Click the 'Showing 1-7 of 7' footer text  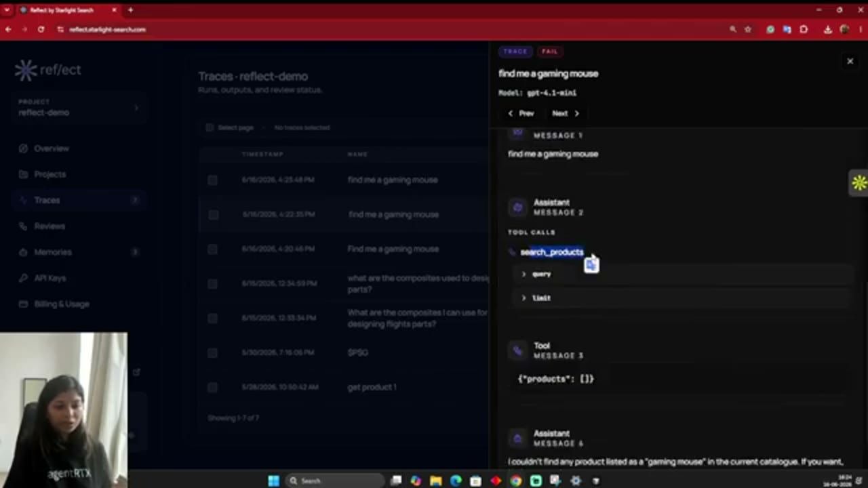(233, 418)
